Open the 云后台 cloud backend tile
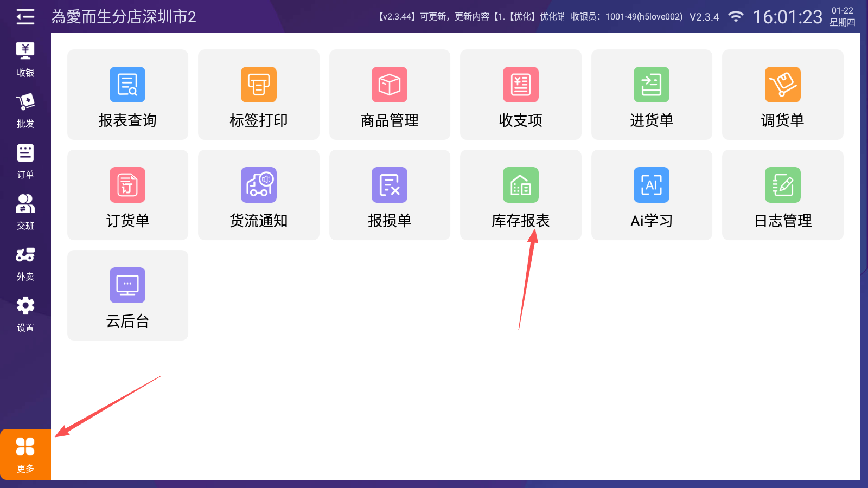Image resolution: width=868 pixels, height=488 pixels. (127, 296)
